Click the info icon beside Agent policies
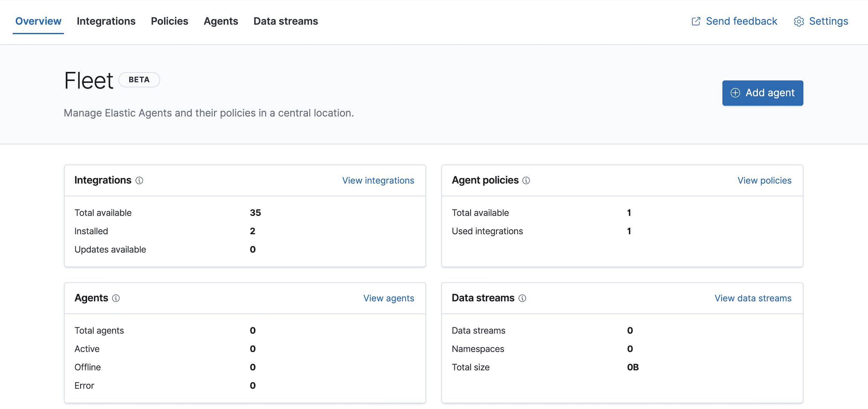 point(526,180)
